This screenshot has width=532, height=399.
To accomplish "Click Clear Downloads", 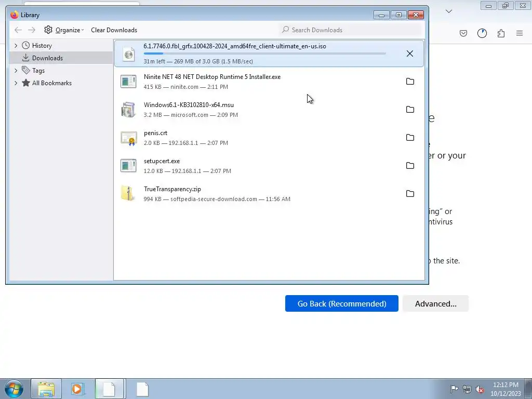I will pos(114,30).
